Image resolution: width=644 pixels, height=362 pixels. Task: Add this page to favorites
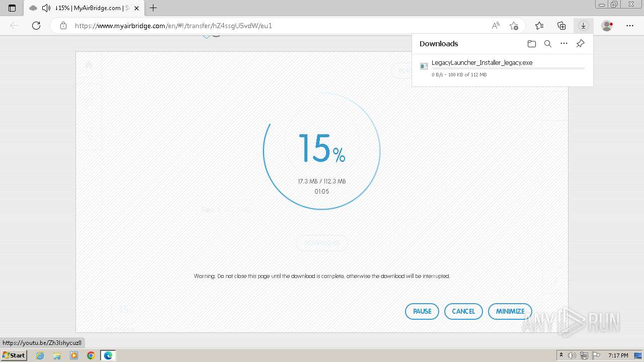514,26
